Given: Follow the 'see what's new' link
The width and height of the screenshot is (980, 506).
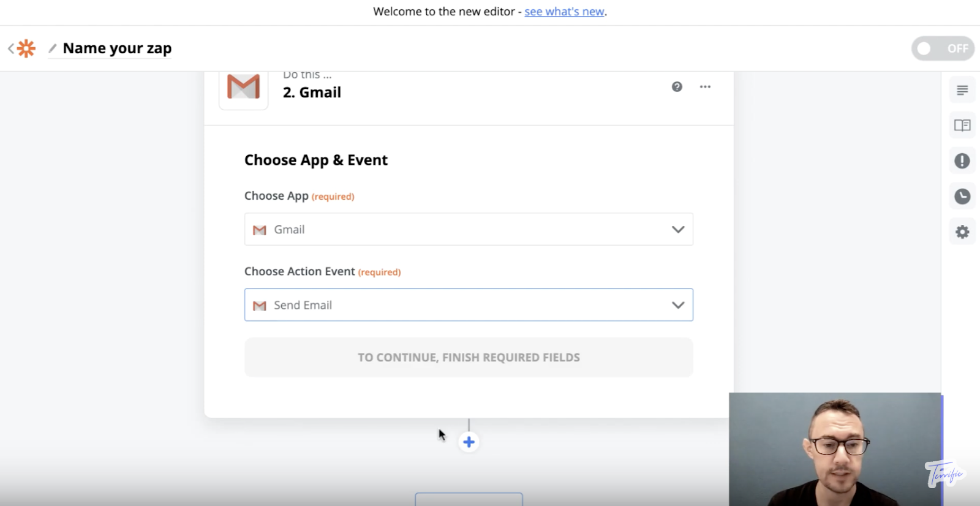Looking at the screenshot, I should click(564, 12).
